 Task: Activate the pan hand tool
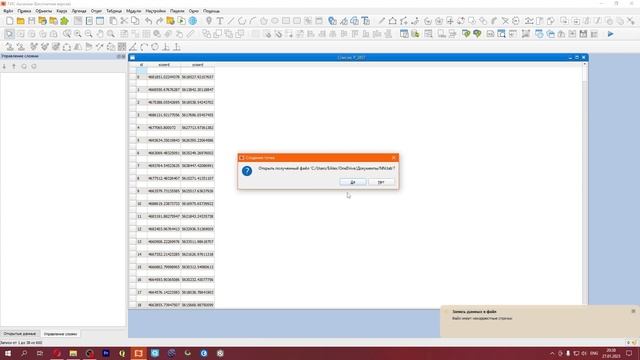click(x=100, y=34)
